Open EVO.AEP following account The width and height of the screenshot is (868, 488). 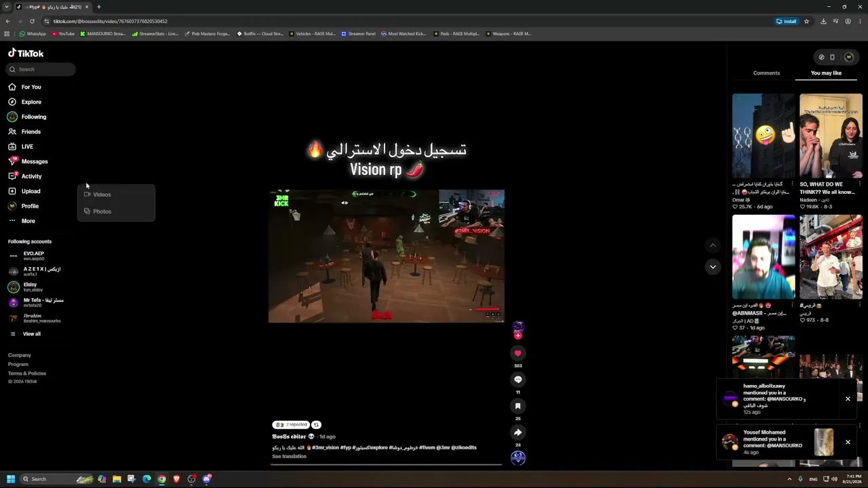click(x=27, y=256)
